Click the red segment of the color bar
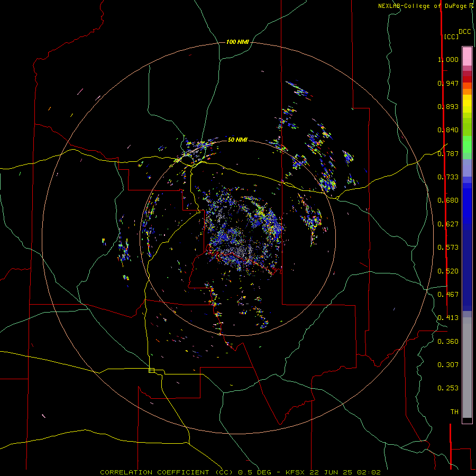 click(467, 79)
